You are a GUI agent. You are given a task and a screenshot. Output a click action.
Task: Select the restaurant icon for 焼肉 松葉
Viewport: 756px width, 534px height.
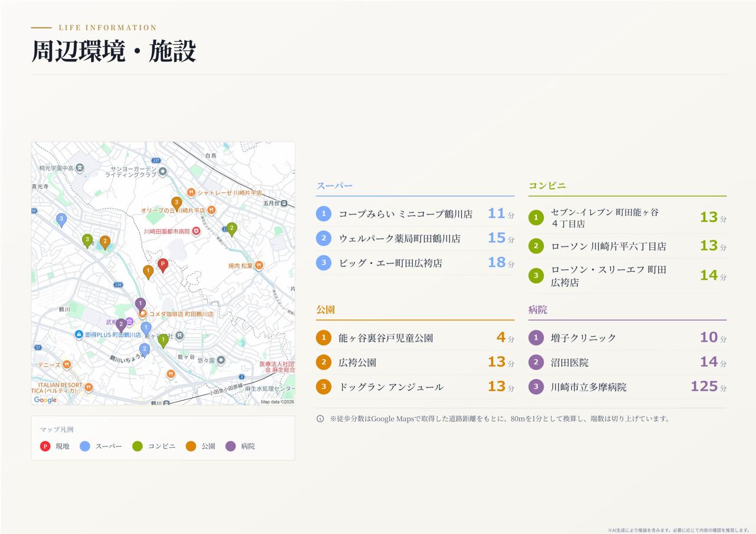(258, 266)
